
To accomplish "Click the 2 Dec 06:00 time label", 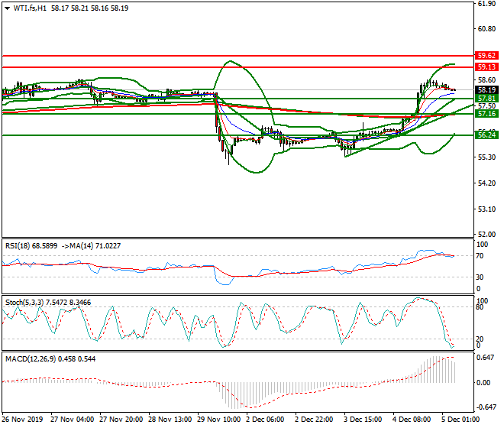I will pyautogui.click(x=265, y=420).
